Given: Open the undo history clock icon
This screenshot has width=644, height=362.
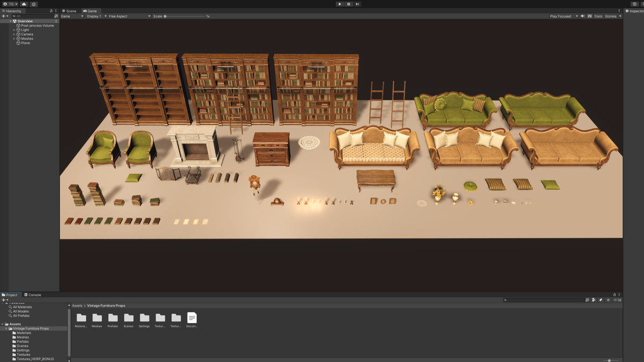Looking at the screenshot, I should pos(634,4).
